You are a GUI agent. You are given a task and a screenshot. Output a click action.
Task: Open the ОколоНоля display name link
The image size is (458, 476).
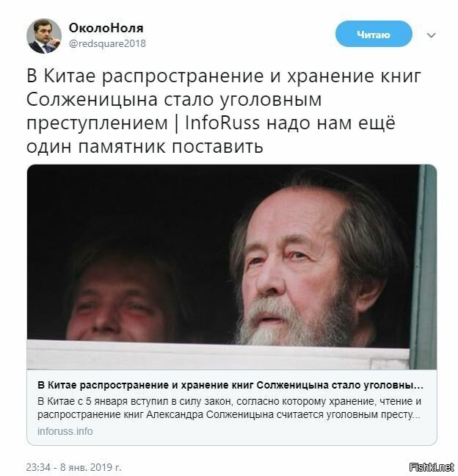[106, 28]
